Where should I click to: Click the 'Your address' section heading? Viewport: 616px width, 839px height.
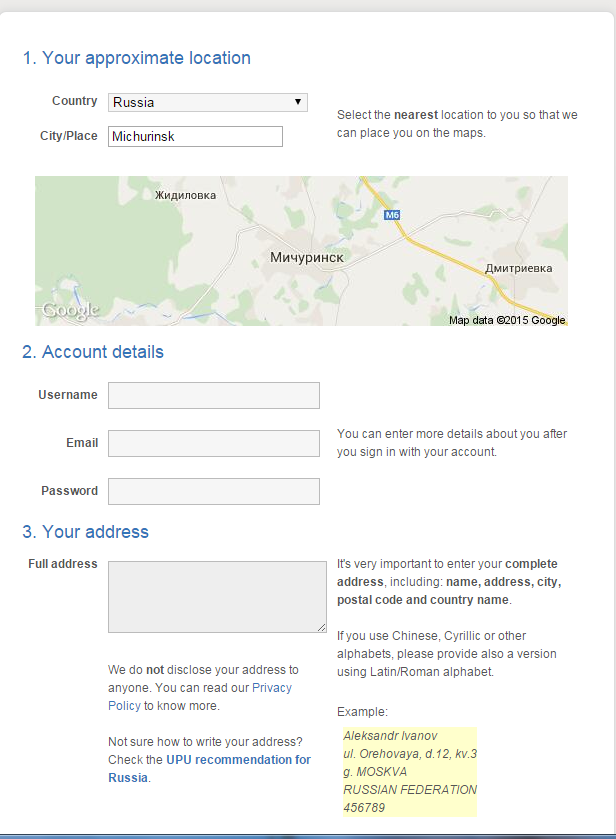point(85,532)
